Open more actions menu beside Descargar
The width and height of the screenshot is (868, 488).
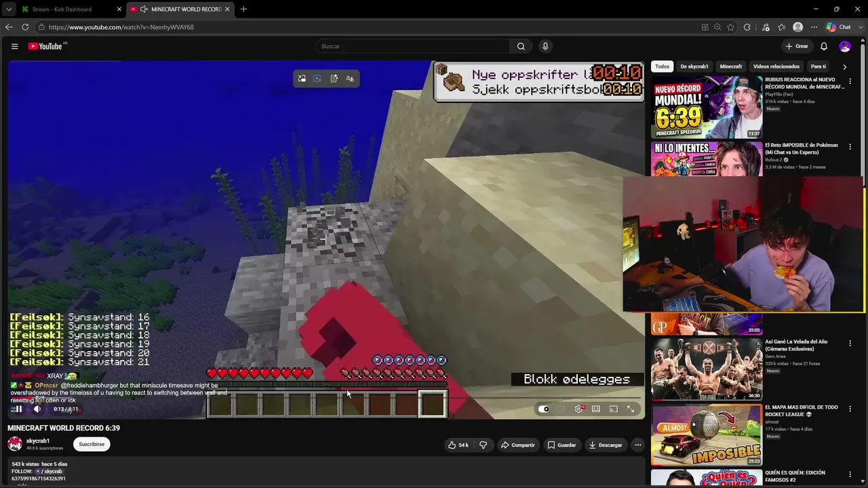pos(637,445)
